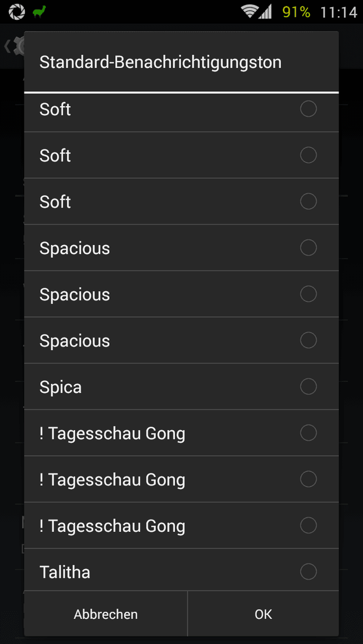Select radio button of middle Tagesschau Gong entry

pos(308,479)
